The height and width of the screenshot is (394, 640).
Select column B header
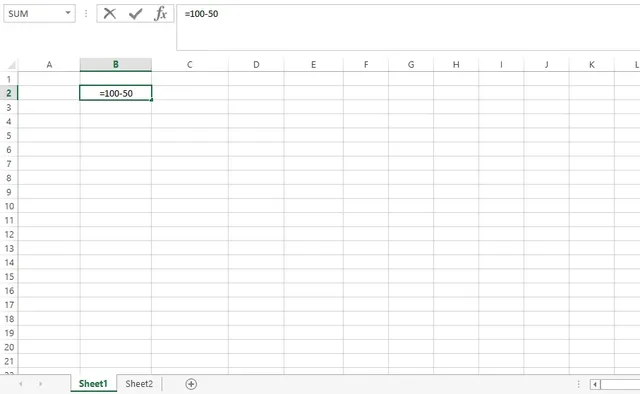[x=116, y=65]
